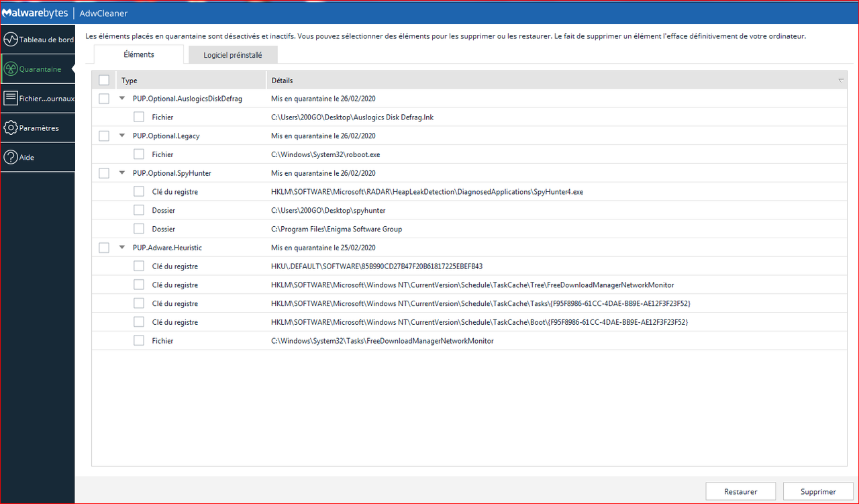Select PUP.Optional.SpyHunter row label
The height and width of the screenshot is (504, 859).
tap(172, 173)
